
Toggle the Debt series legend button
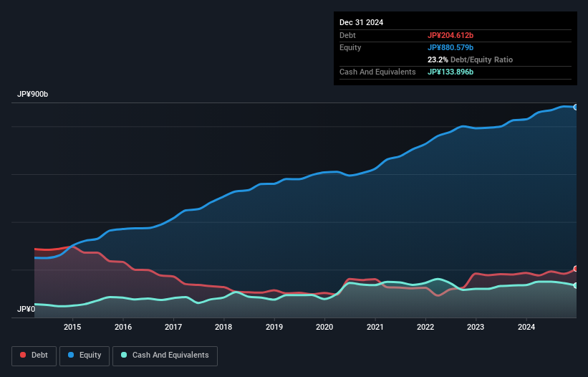(x=34, y=355)
